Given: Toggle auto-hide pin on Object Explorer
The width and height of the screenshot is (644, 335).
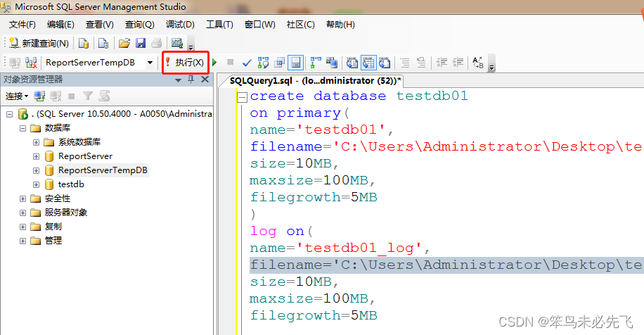Looking at the screenshot, I should point(191,80).
